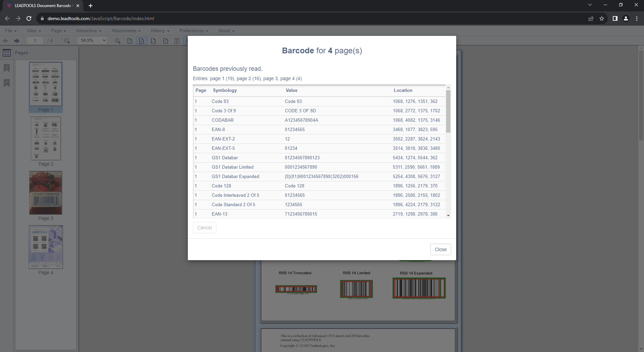The height and width of the screenshot is (352, 644).
Task: Click the Cancel button in the dialog
Action: 204,228
